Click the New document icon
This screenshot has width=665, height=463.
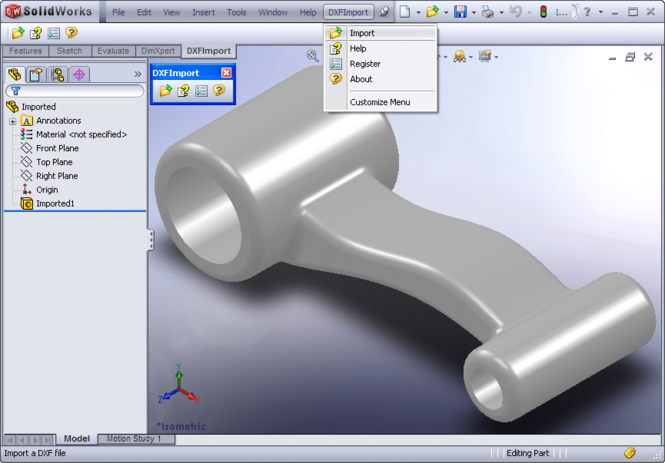(405, 12)
